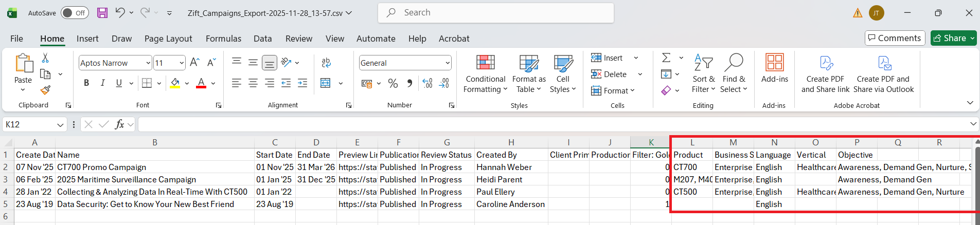980x225 pixels.
Task: Click the Delete cells button
Action: [x=609, y=74]
